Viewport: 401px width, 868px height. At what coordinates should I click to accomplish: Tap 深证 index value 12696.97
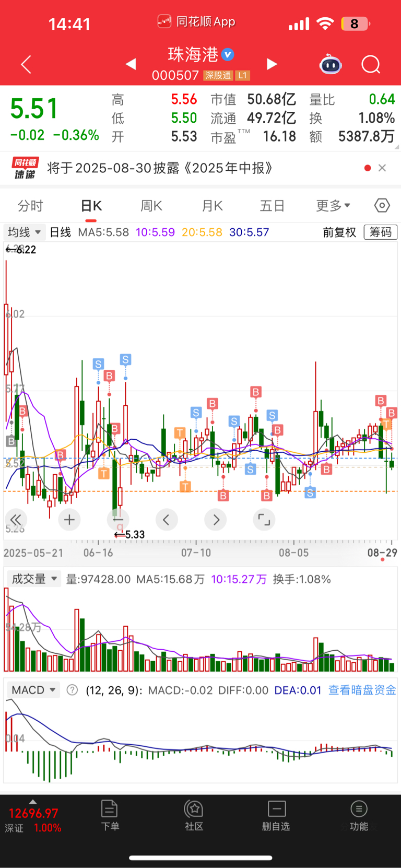coord(33,813)
